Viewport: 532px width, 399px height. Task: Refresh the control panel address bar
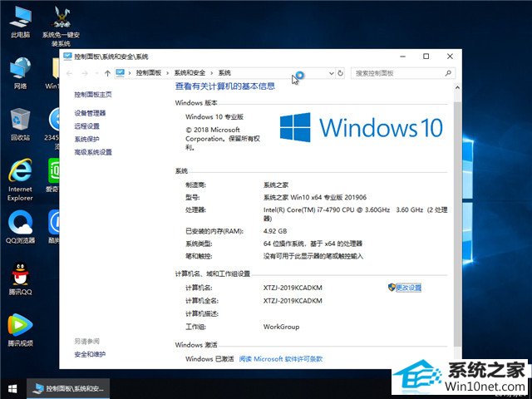pos(340,73)
